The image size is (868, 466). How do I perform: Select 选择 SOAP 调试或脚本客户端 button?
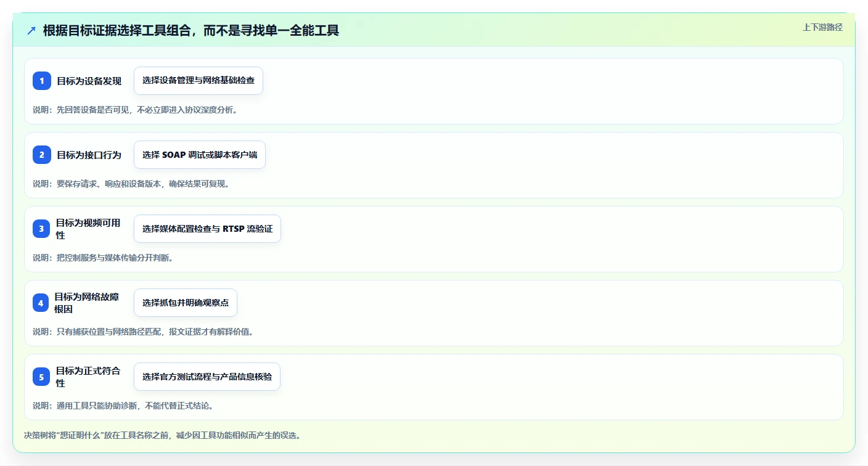[200, 155]
